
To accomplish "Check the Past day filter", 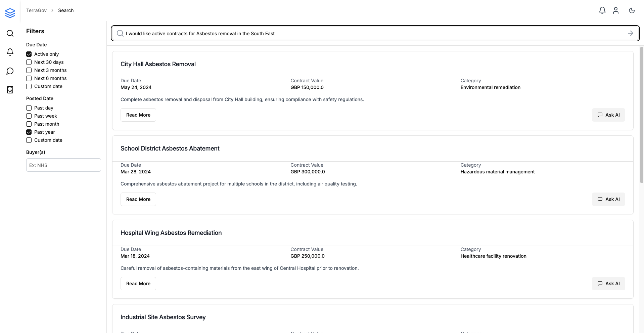I will click(x=29, y=108).
